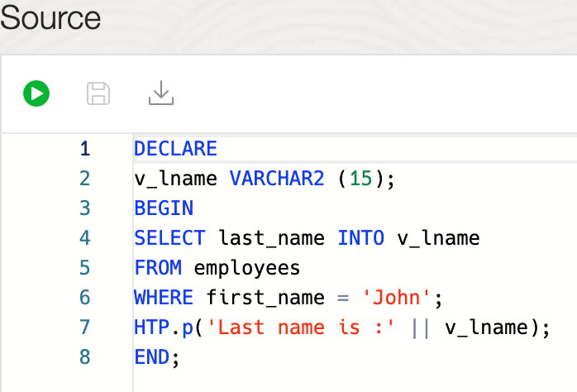Click line number 1 in the gutter
Viewport: 577px width, 392px height.
[x=83, y=149]
